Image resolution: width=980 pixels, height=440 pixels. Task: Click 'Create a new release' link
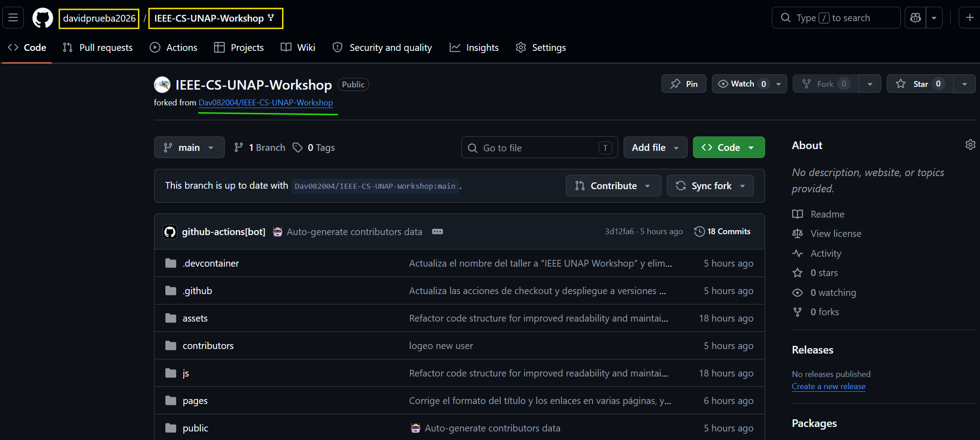click(x=829, y=386)
